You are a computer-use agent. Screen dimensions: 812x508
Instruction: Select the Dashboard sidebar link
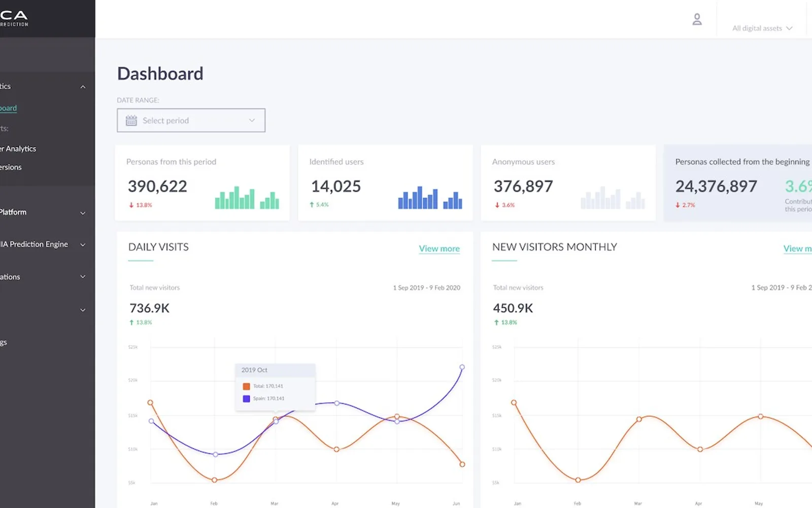tap(8, 108)
